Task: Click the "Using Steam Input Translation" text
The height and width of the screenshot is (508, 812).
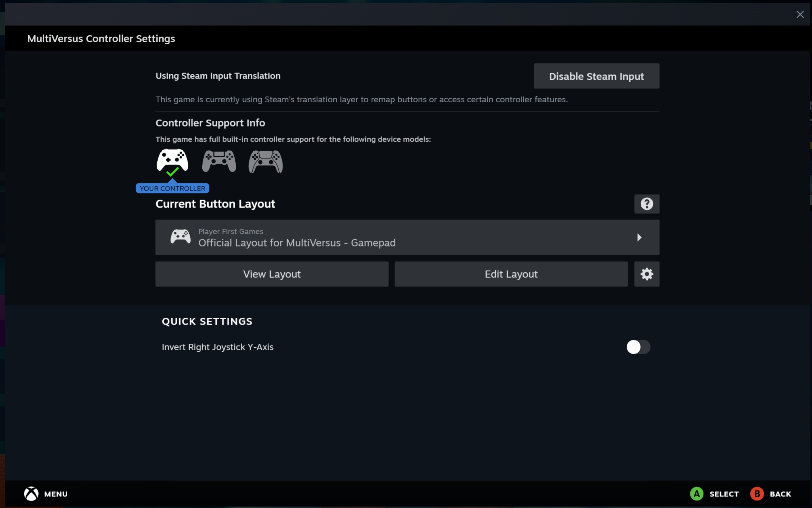Action: pos(218,76)
